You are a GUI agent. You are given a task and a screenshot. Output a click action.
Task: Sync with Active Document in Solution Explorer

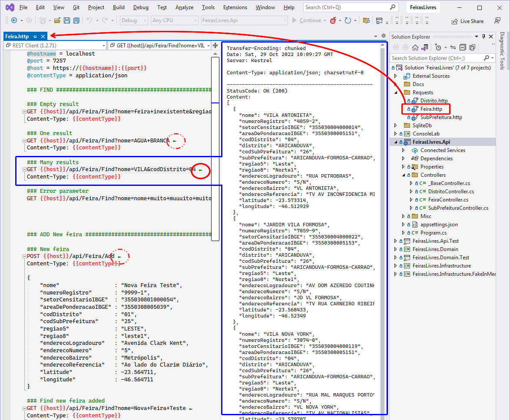[x=453, y=47]
